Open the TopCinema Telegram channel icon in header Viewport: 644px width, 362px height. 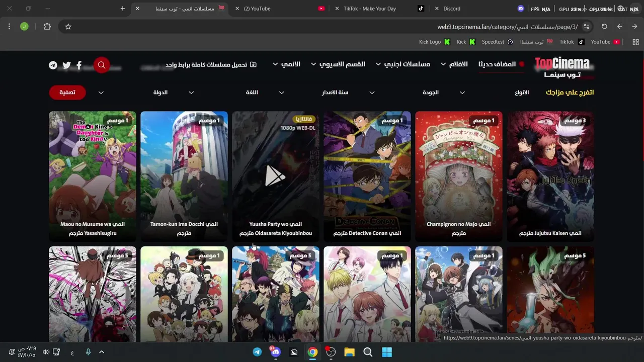(53, 65)
